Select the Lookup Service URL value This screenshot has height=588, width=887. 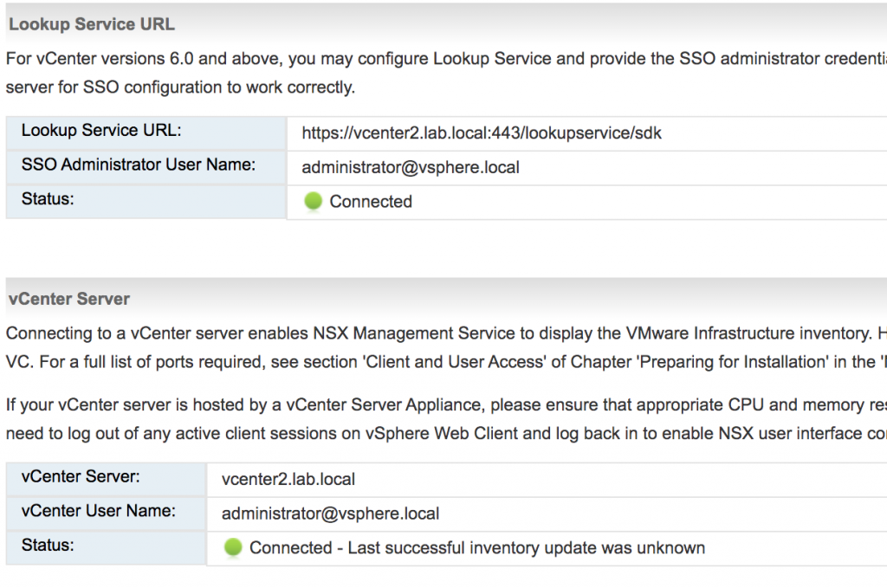point(482,132)
